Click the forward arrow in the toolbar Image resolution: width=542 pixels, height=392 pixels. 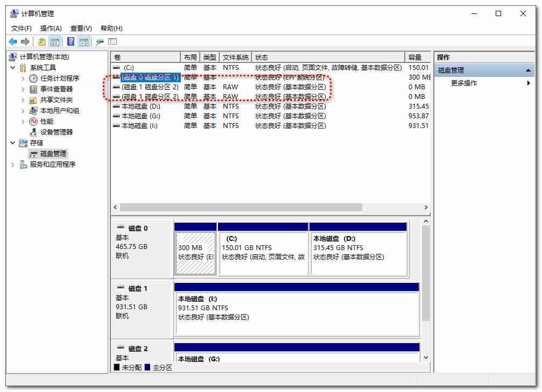[25, 41]
